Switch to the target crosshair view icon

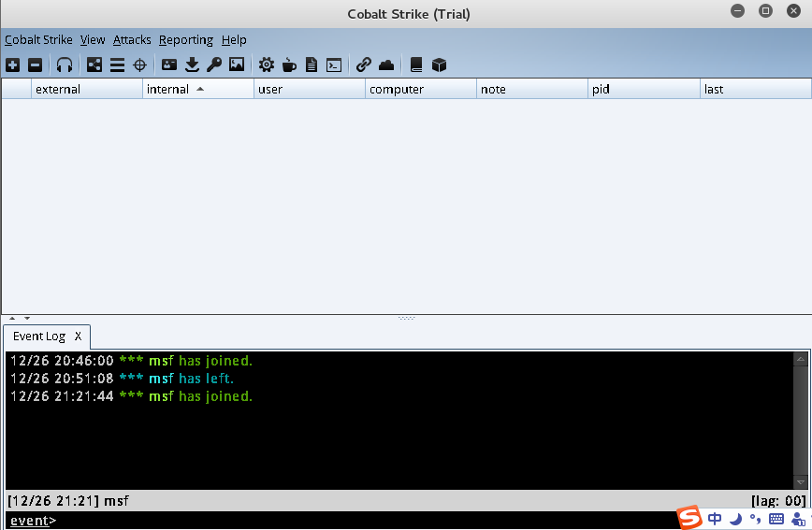[139, 64]
